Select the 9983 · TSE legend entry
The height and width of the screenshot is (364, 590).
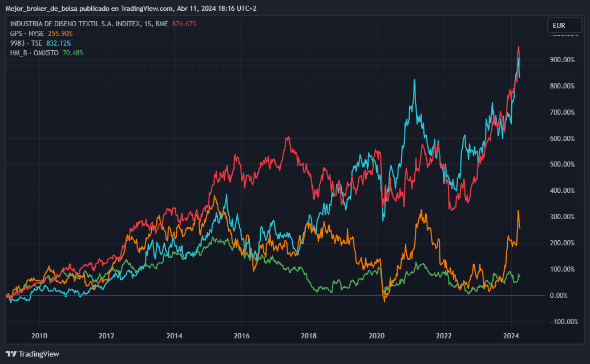click(26, 43)
